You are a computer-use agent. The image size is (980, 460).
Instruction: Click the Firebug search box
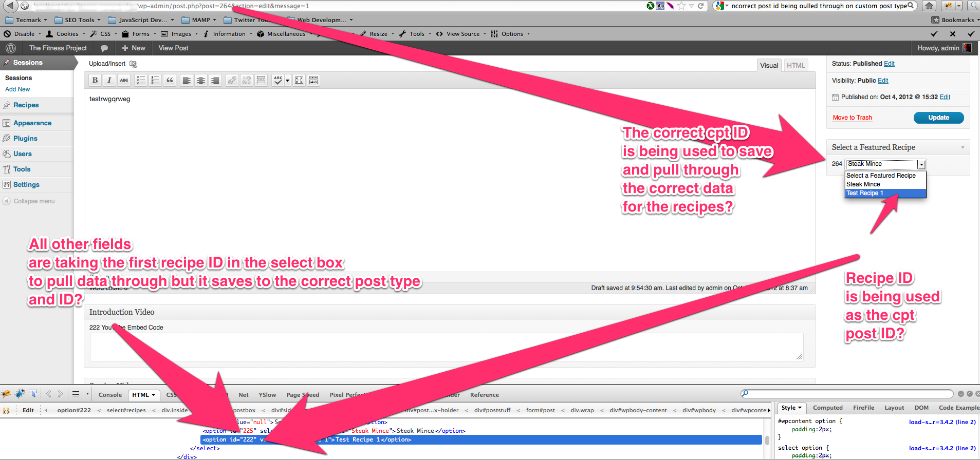847,394
